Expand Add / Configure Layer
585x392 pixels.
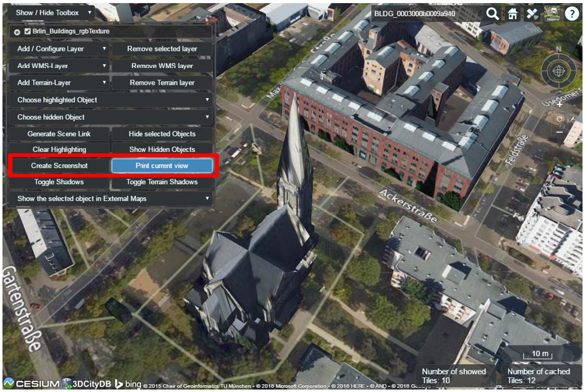(x=59, y=49)
